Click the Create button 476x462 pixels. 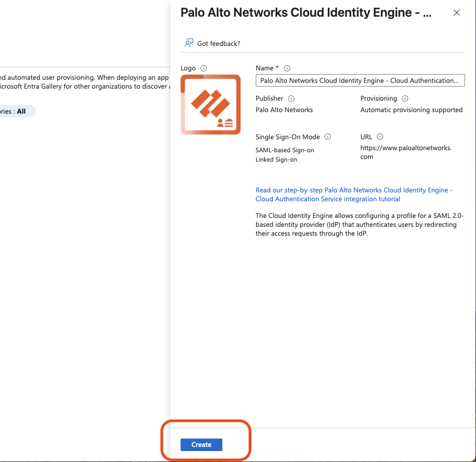click(201, 445)
